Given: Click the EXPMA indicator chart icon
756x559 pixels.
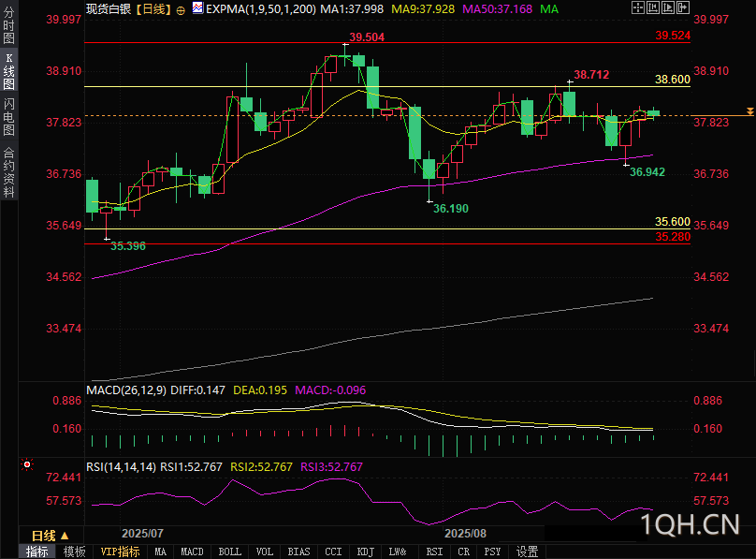Looking at the screenshot, I should (x=197, y=7).
